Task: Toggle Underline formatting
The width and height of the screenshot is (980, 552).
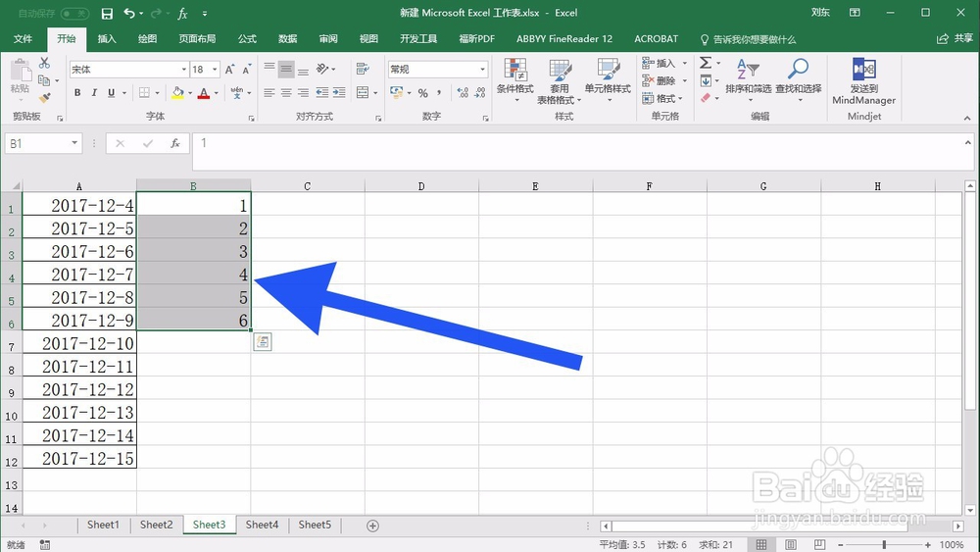Action: click(x=112, y=92)
